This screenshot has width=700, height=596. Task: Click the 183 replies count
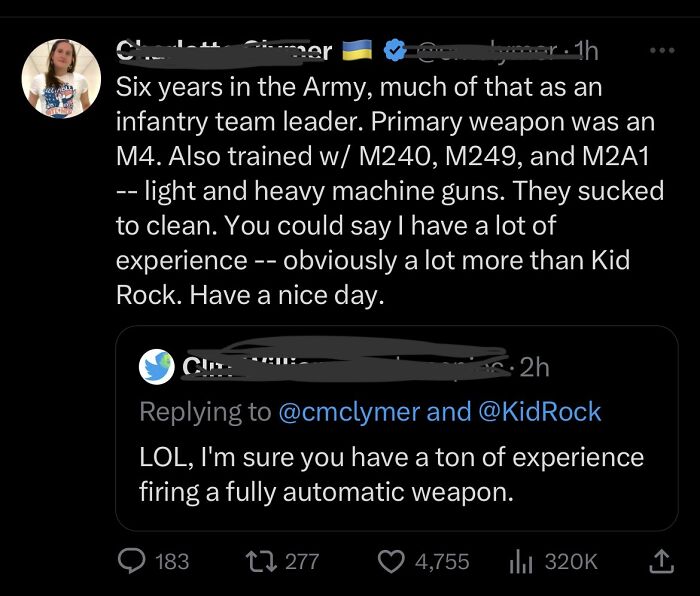[x=172, y=562]
